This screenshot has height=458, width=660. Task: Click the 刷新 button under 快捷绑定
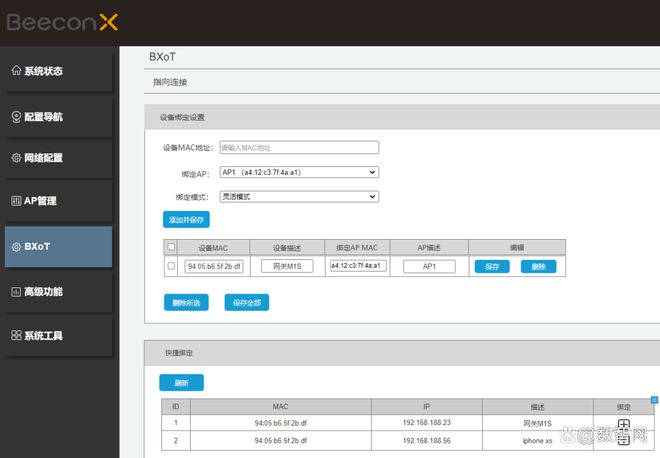[181, 383]
